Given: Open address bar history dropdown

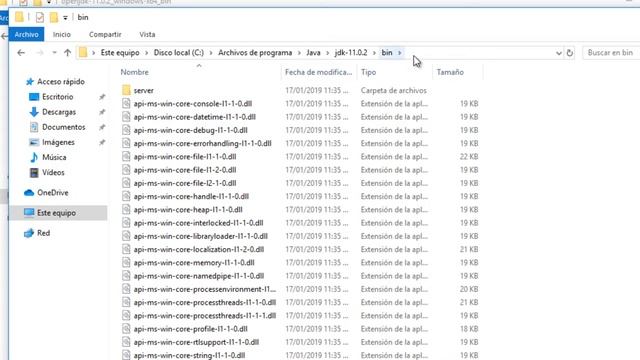Looking at the screenshot, I should pyautogui.click(x=559, y=53).
